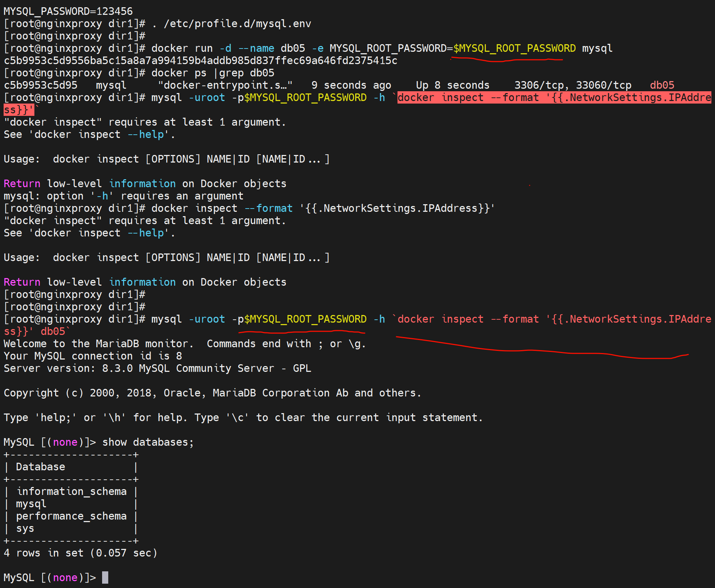Click the /etc/profile.d/mysql.env path text

(237, 24)
